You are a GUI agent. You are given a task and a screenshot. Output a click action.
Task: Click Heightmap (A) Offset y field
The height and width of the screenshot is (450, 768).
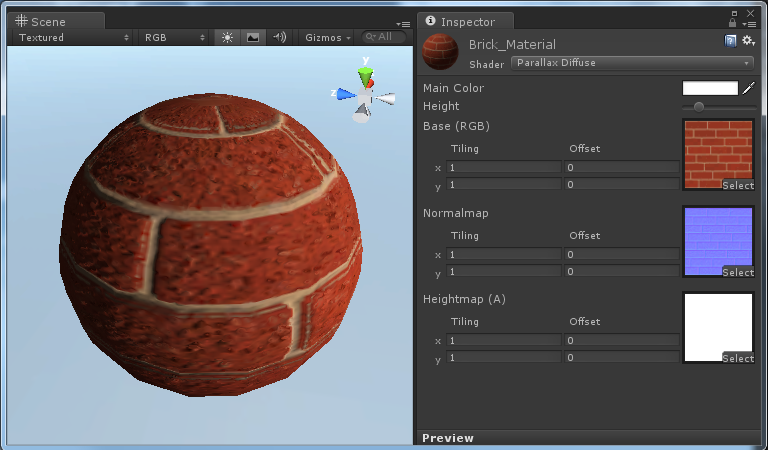point(622,357)
